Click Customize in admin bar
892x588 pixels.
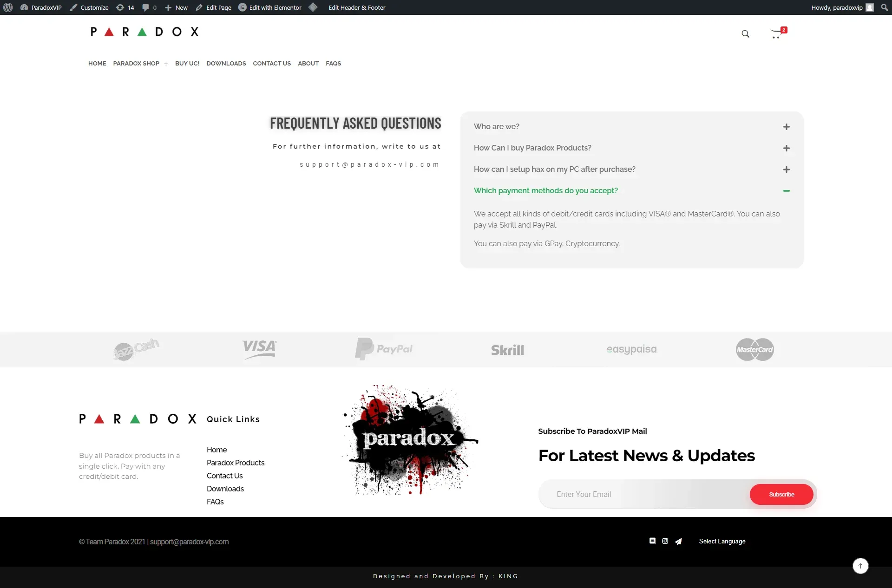pos(89,7)
